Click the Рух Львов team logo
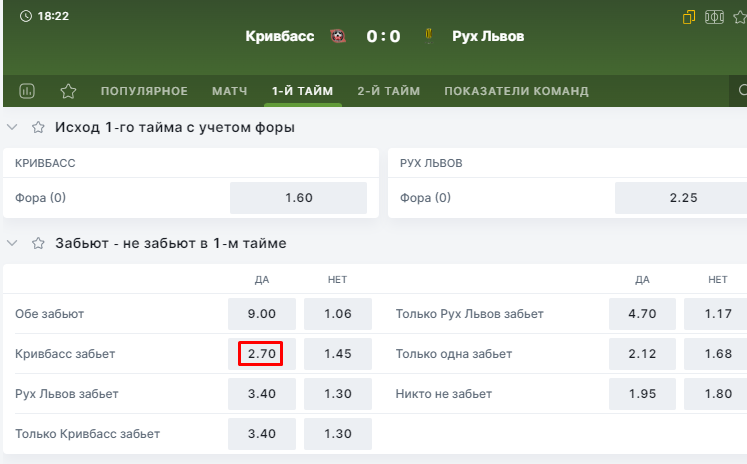Image resolution: width=747 pixels, height=464 pixels. click(429, 36)
